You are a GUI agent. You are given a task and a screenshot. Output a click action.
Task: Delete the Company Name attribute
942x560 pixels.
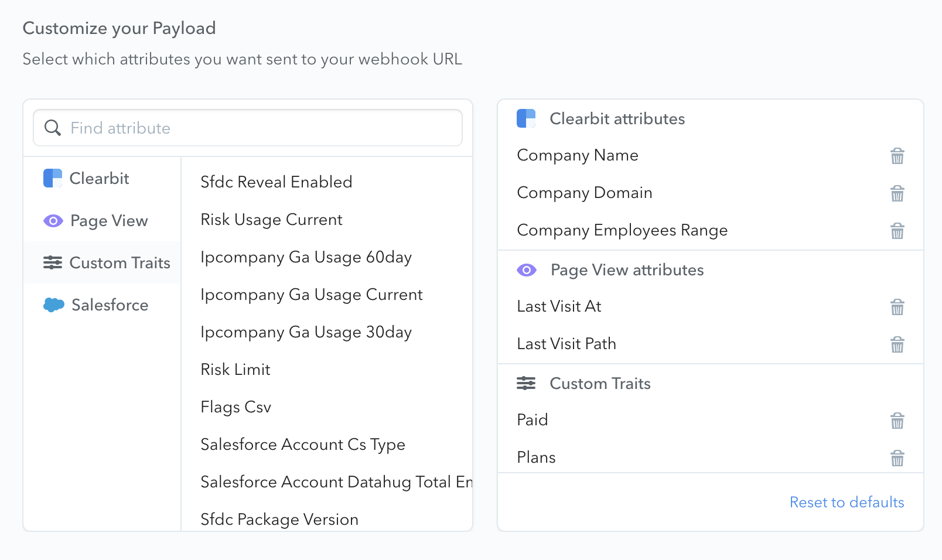point(897,156)
